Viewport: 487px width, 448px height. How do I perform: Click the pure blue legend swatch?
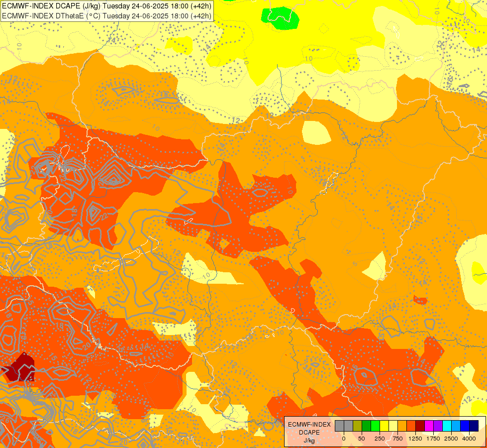pos(465,426)
